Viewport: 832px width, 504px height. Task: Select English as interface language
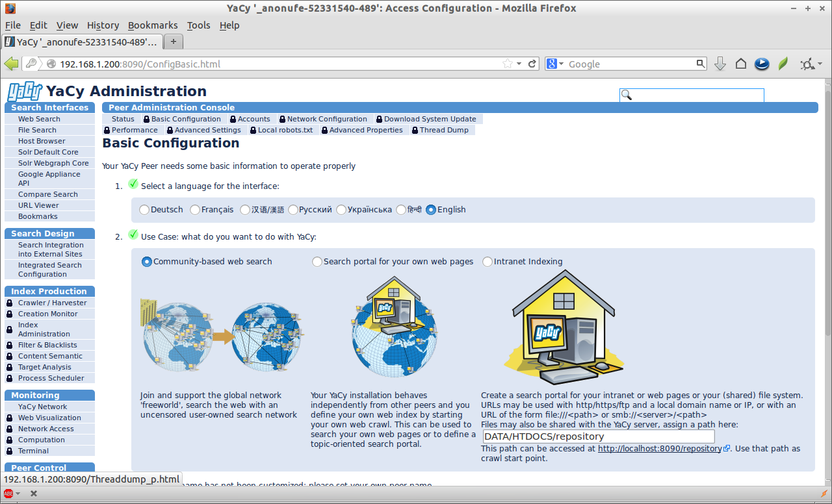point(431,210)
